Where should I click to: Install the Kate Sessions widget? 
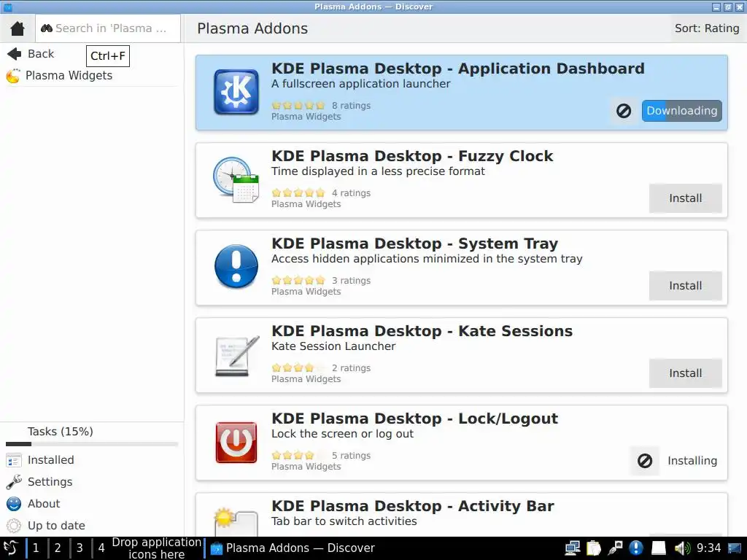pos(685,373)
